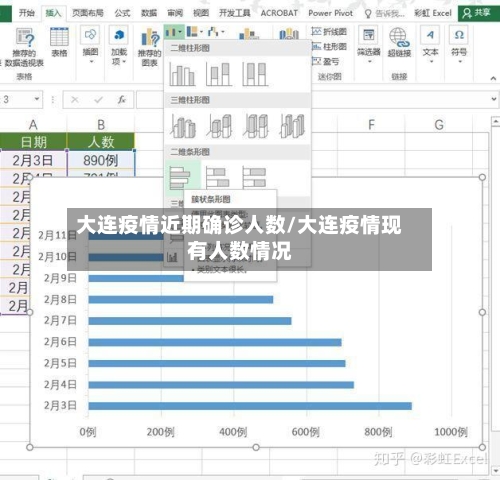Open the hierarchy chart dropdown arrow
500x480 pixels.
[201, 32]
